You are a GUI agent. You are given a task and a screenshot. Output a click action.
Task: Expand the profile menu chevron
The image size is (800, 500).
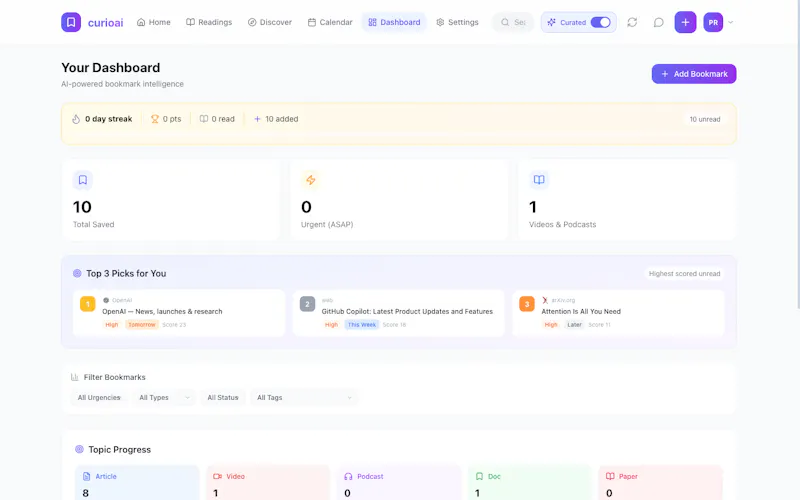[x=731, y=22]
